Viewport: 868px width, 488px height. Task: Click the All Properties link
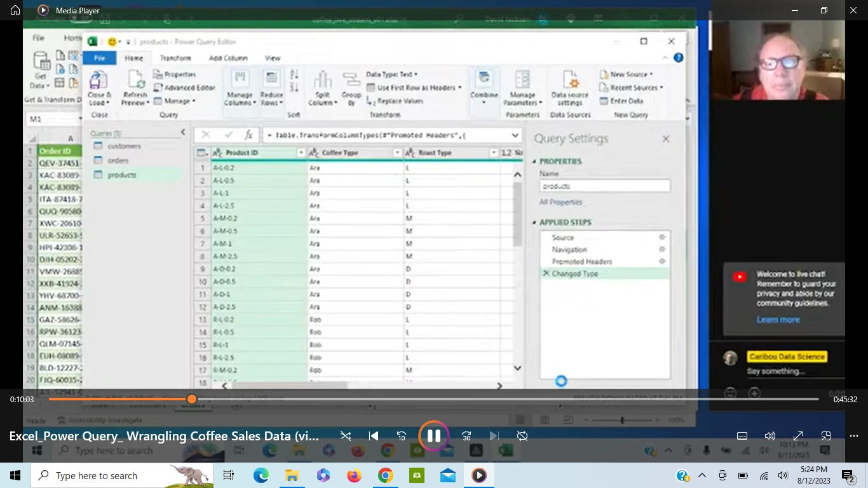pyautogui.click(x=560, y=202)
